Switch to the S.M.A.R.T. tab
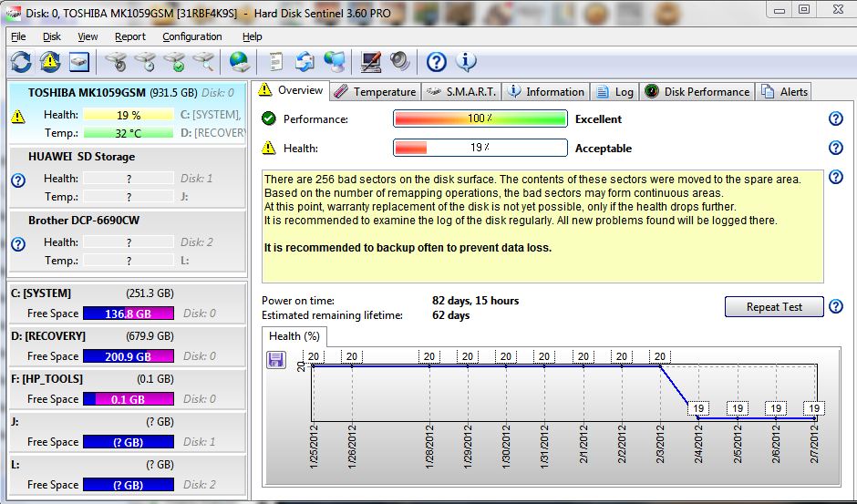Screen dimensions: 857x504 coord(461,92)
